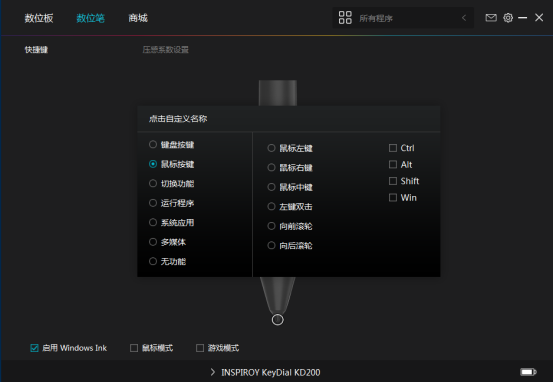Select 运行程序 radio option
The height and width of the screenshot is (382, 554).
click(153, 203)
